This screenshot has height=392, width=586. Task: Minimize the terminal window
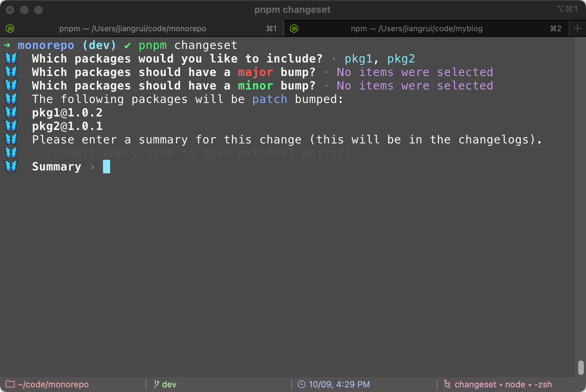pos(24,10)
